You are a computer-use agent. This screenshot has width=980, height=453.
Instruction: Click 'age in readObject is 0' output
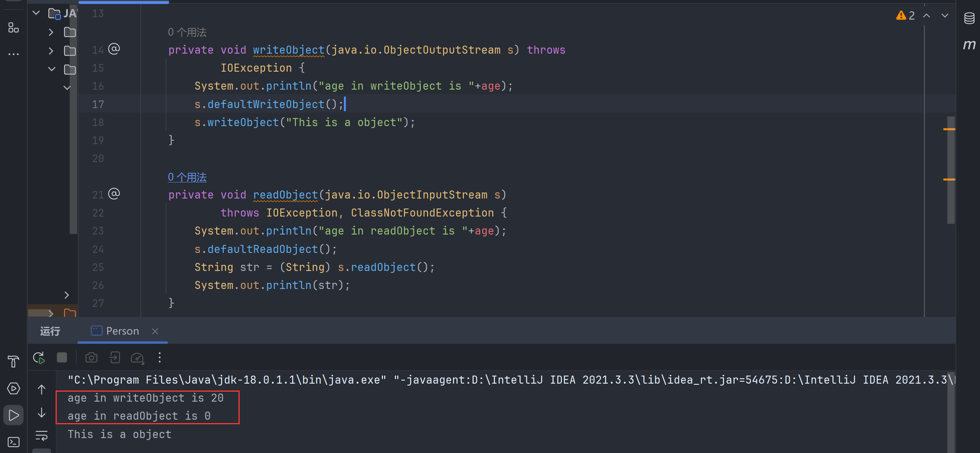click(139, 416)
